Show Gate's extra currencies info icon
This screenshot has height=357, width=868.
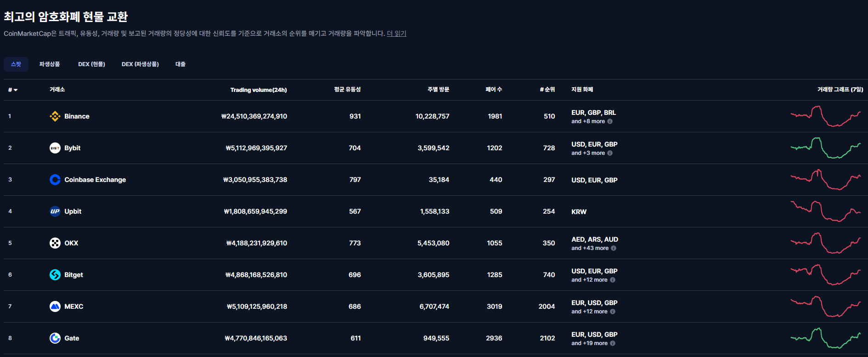[x=613, y=343]
